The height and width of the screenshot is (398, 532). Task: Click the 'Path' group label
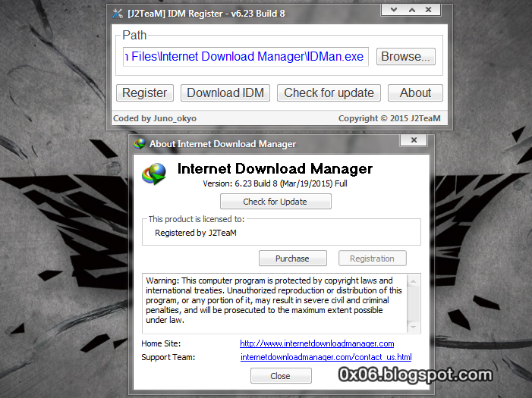pyautogui.click(x=134, y=35)
